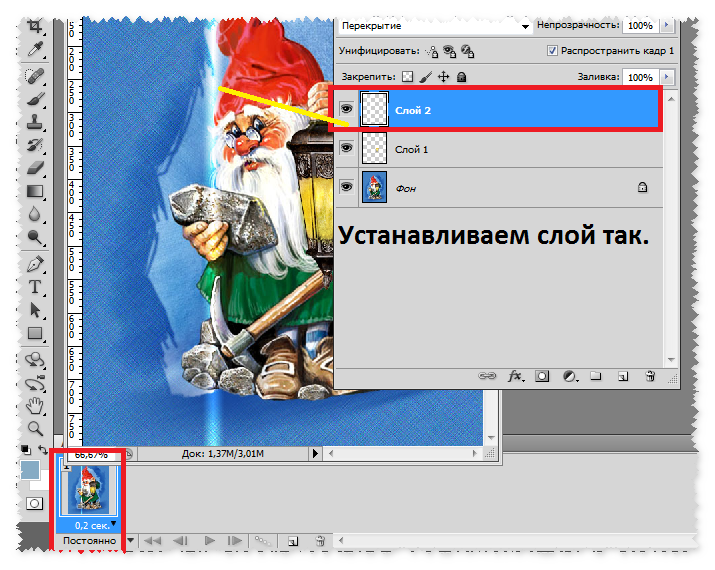
Task: Click the Непрозрачность 100% field
Action: tap(640, 26)
